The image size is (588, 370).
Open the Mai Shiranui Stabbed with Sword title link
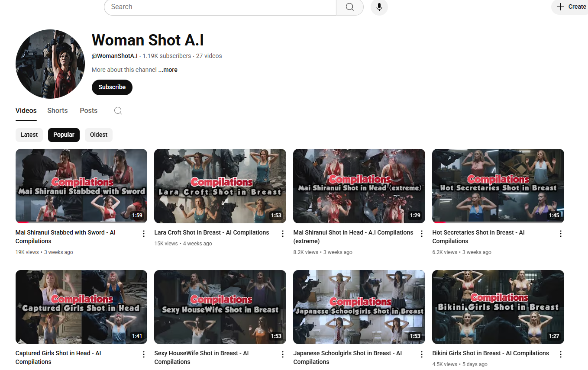click(x=65, y=237)
